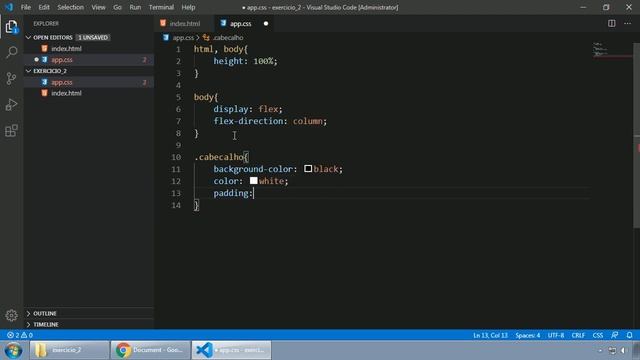Collapse the Open Editors section

click(29, 38)
